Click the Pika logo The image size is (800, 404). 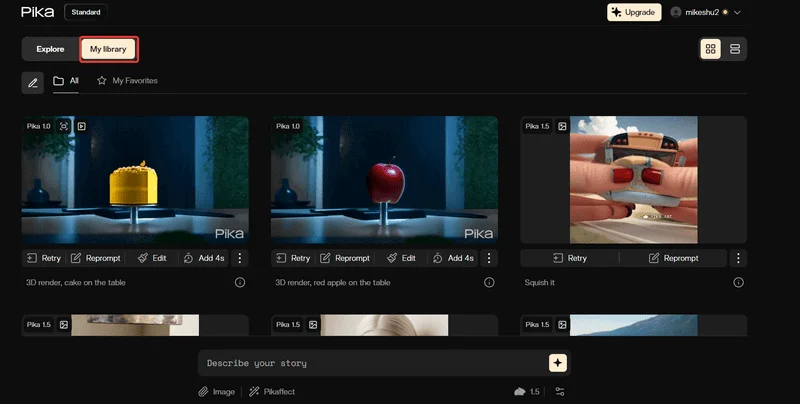pyautogui.click(x=38, y=12)
